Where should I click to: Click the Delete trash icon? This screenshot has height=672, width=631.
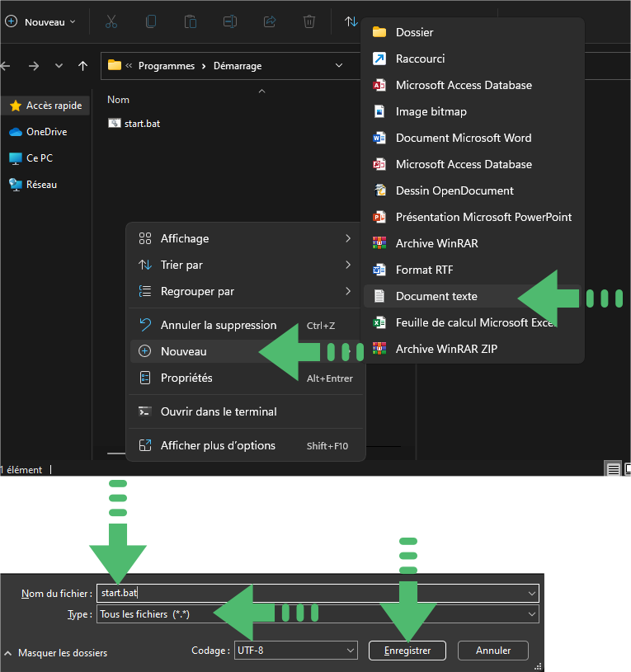pyautogui.click(x=309, y=21)
